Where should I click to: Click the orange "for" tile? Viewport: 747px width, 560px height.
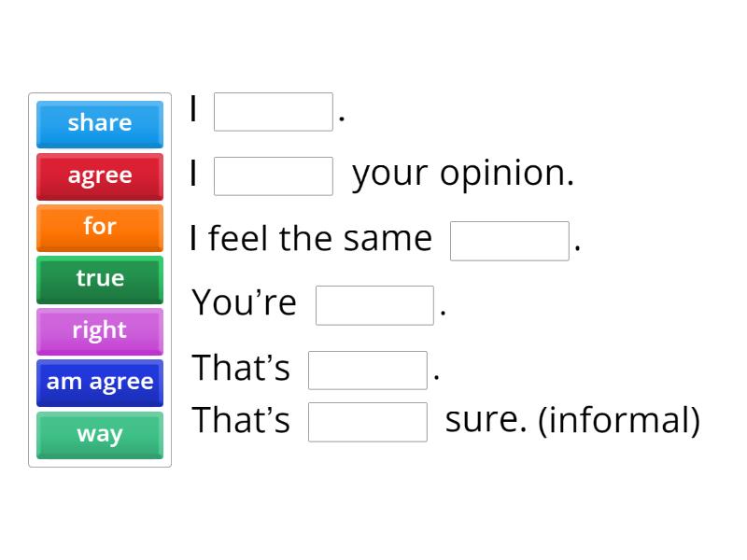[99, 227]
